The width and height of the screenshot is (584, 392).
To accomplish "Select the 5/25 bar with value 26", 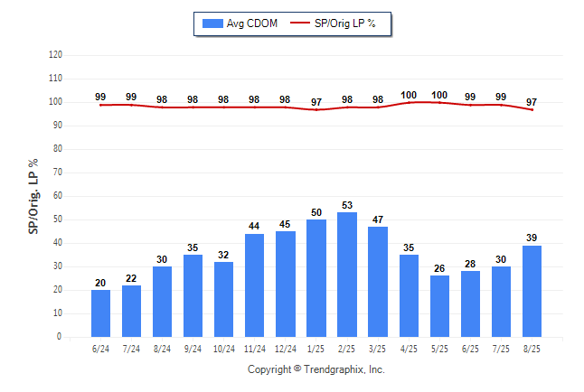I will [x=440, y=306].
